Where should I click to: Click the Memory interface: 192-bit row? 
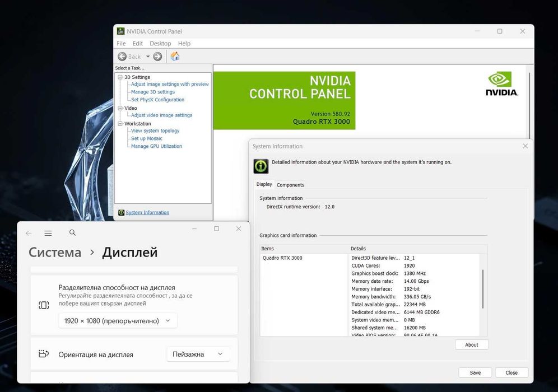click(385, 289)
